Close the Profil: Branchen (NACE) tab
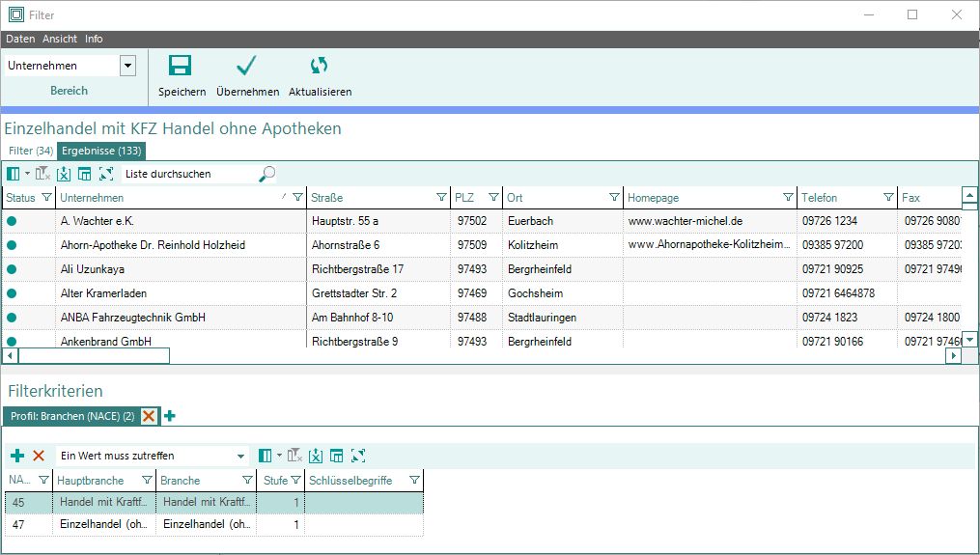980x555 pixels. pyautogui.click(x=149, y=416)
